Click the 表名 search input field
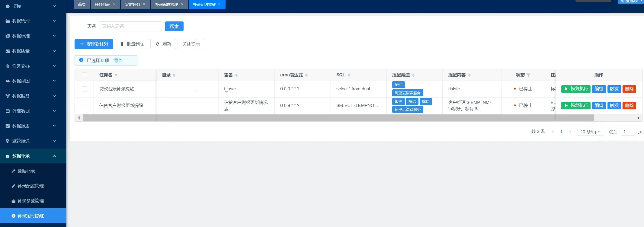Viewport: 644px width, 227px height. pos(130,26)
